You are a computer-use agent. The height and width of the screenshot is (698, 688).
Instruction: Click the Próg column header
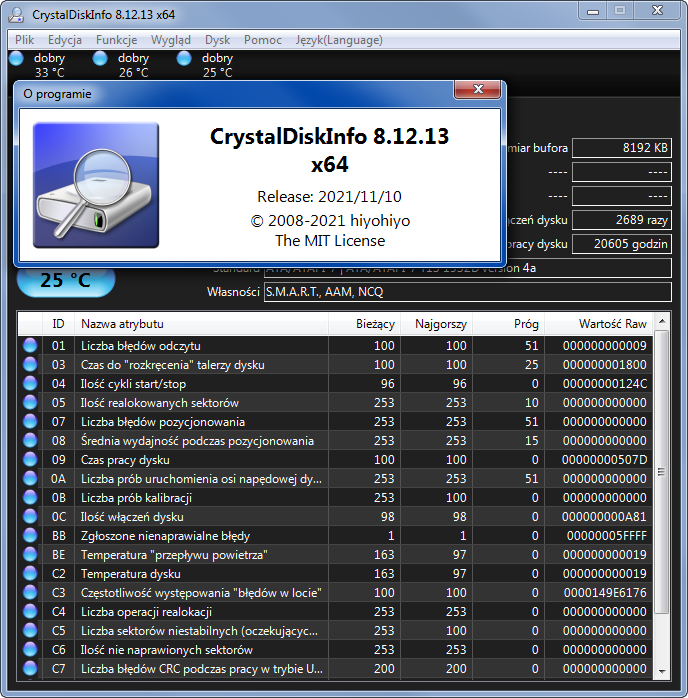[x=509, y=324]
